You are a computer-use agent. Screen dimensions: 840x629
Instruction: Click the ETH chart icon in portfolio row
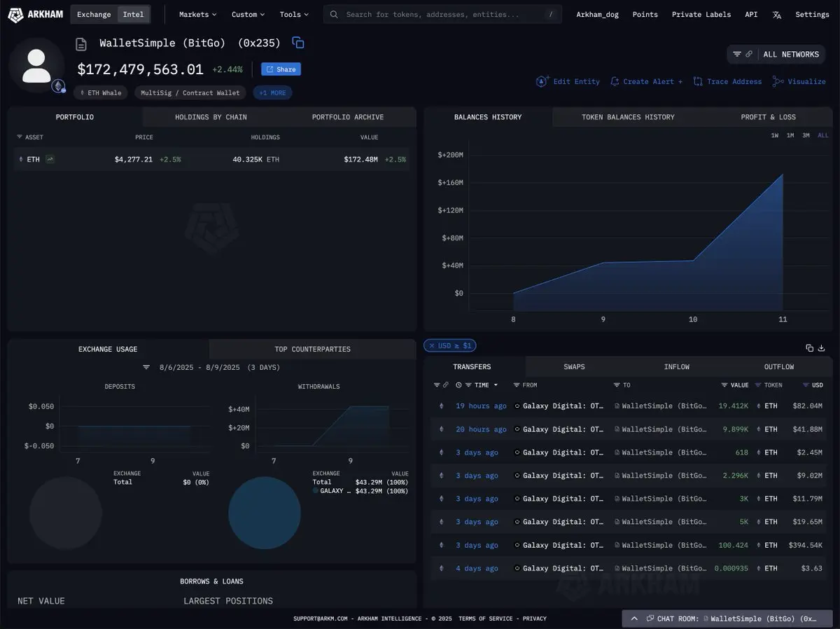(x=50, y=160)
